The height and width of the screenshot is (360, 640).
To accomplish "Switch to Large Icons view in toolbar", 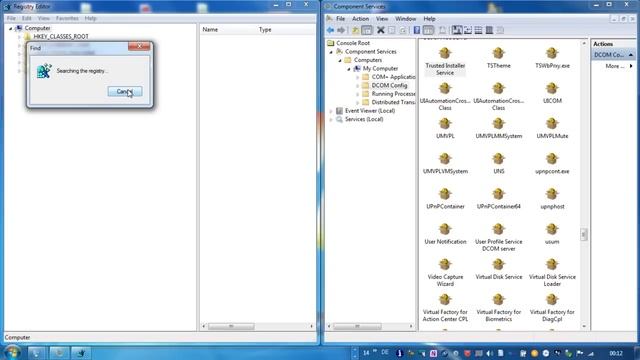I will 457,30.
